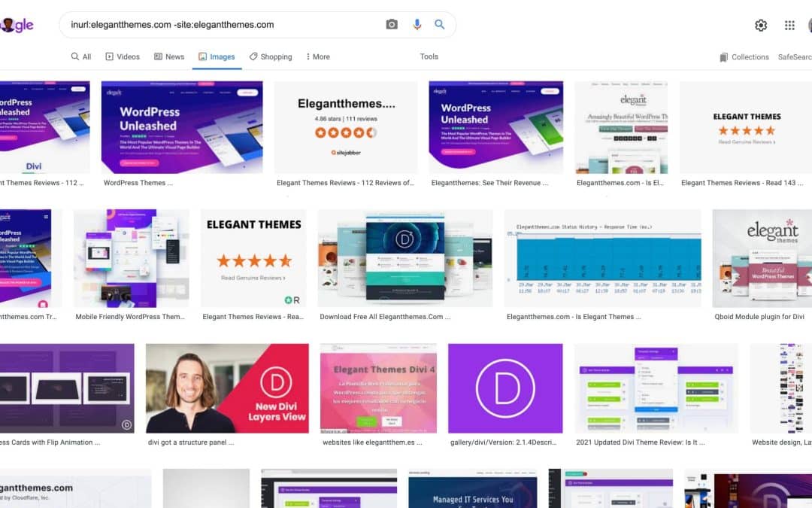Open the Read 143 reviews star image
The height and width of the screenshot is (508, 812).
(746, 127)
